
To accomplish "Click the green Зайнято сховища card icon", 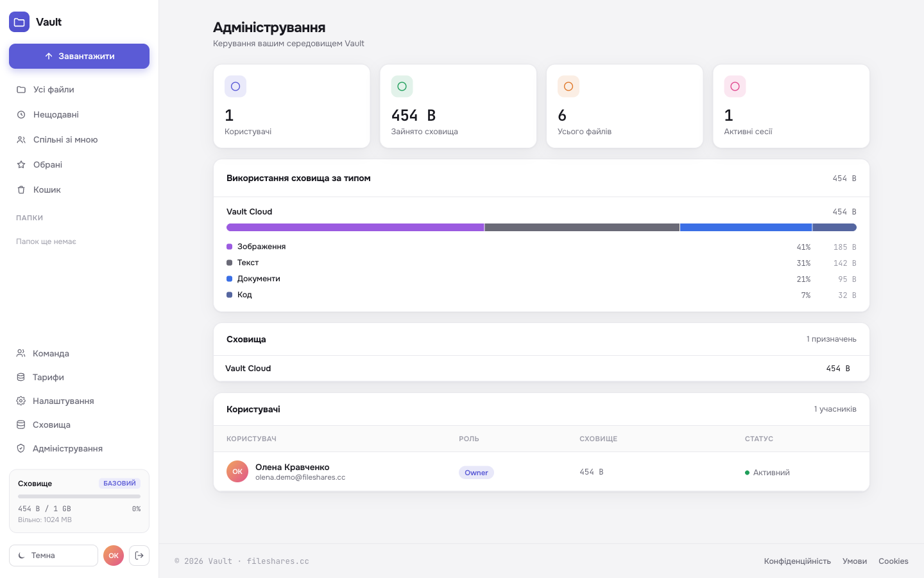I will pyautogui.click(x=402, y=86).
